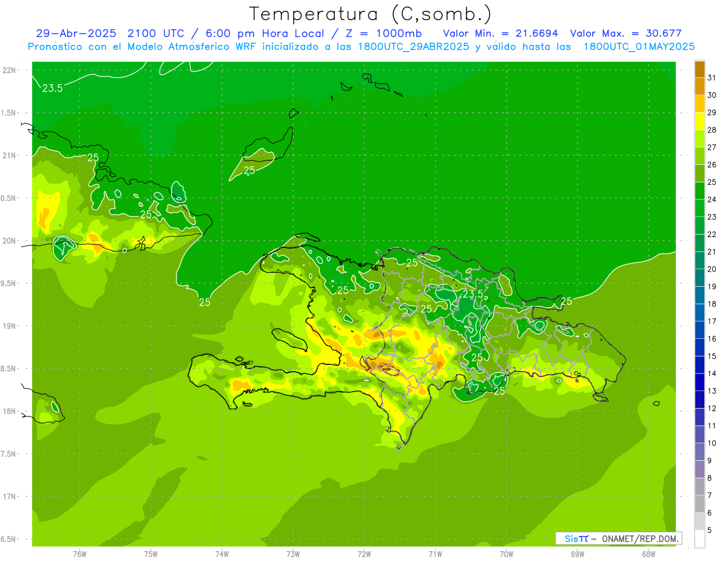
Task: Click the '68W' longitude label
Action: pyautogui.click(x=649, y=554)
